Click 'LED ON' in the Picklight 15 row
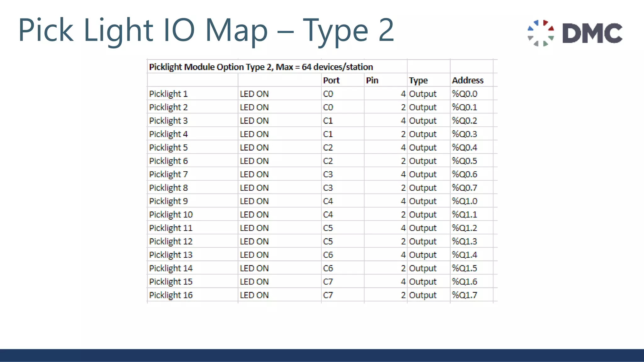Screen dimensions: 644x362 [x=254, y=282]
